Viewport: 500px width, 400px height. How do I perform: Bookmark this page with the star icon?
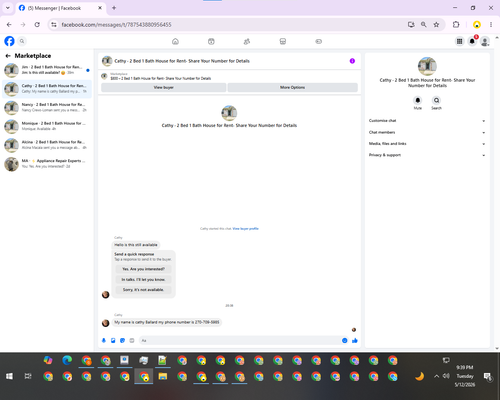coord(436,25)
